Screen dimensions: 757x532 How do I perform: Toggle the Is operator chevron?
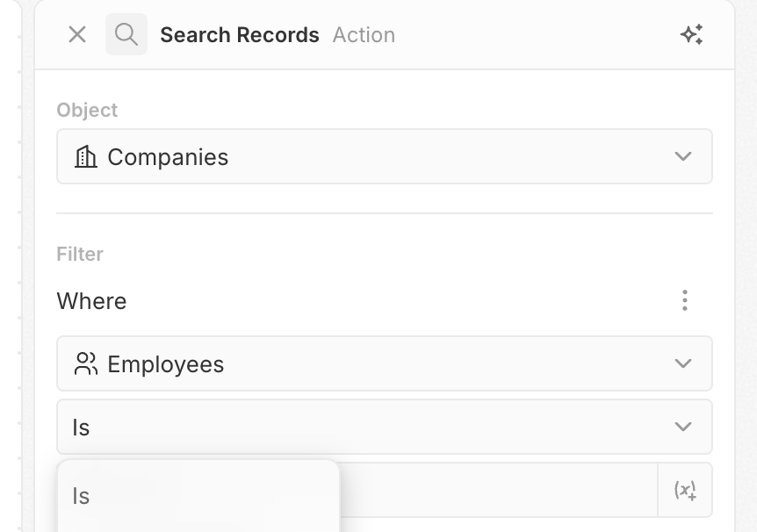[683, 428]
